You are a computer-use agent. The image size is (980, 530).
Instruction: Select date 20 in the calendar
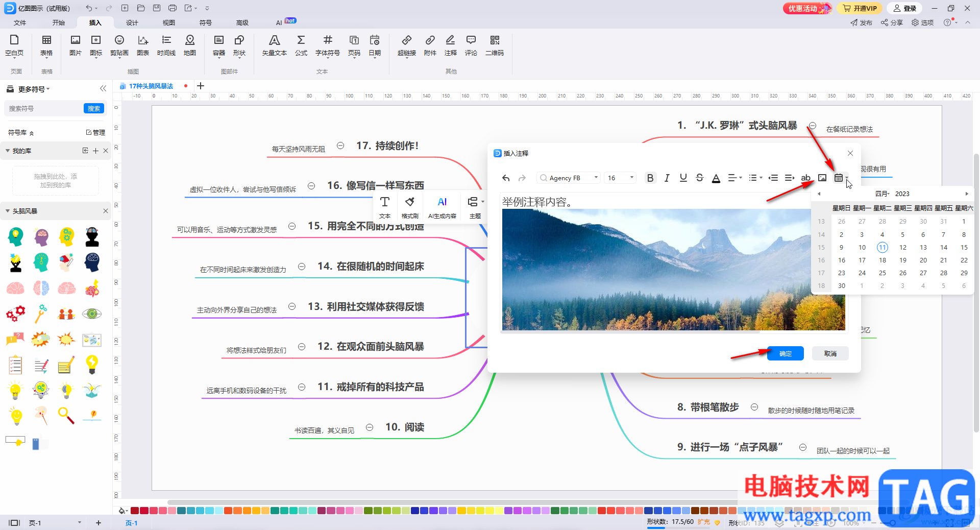[x=923, y=260]
